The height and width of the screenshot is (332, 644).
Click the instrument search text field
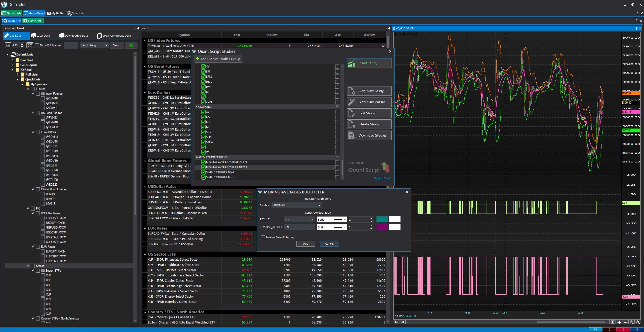pos(71,45)
